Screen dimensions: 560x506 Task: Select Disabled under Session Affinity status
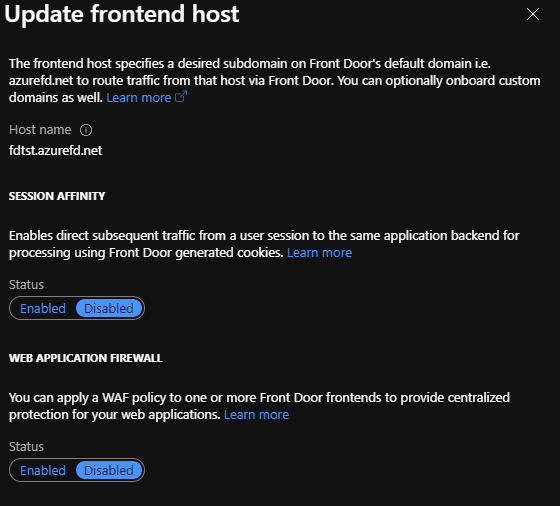pos(109,308)
